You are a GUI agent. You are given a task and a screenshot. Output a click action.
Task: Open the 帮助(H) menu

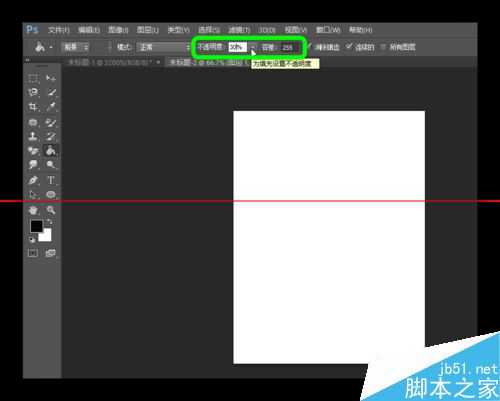[x=360, y=30]
